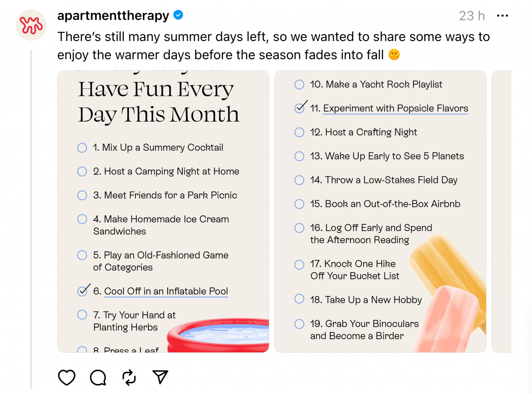Open comments via the speech bubble icon

[98, 377]
